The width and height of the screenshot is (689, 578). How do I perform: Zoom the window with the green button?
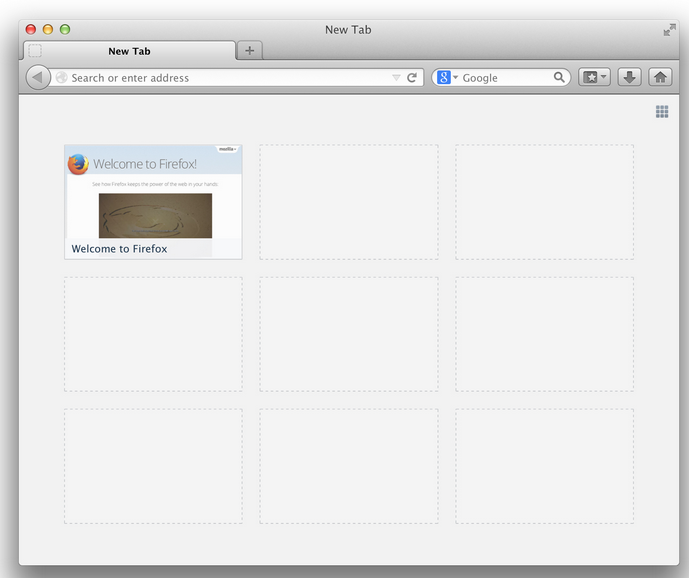[x=65, y=29]
